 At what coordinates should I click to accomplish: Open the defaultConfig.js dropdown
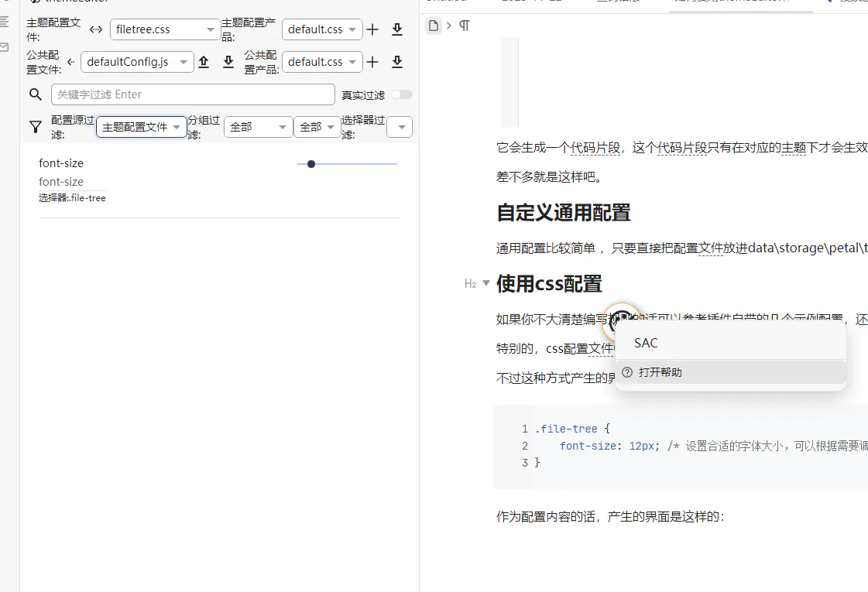click(137, 62)
